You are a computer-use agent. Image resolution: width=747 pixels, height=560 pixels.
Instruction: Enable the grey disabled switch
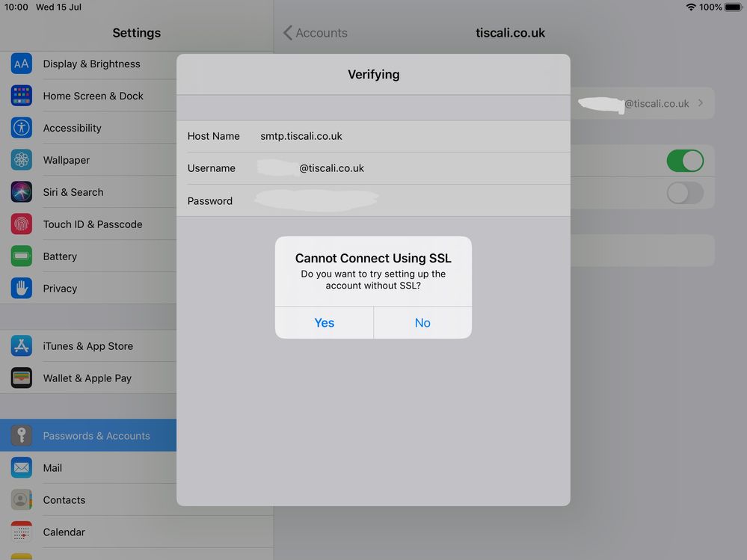pyautogui.click(x=684, y=193)
